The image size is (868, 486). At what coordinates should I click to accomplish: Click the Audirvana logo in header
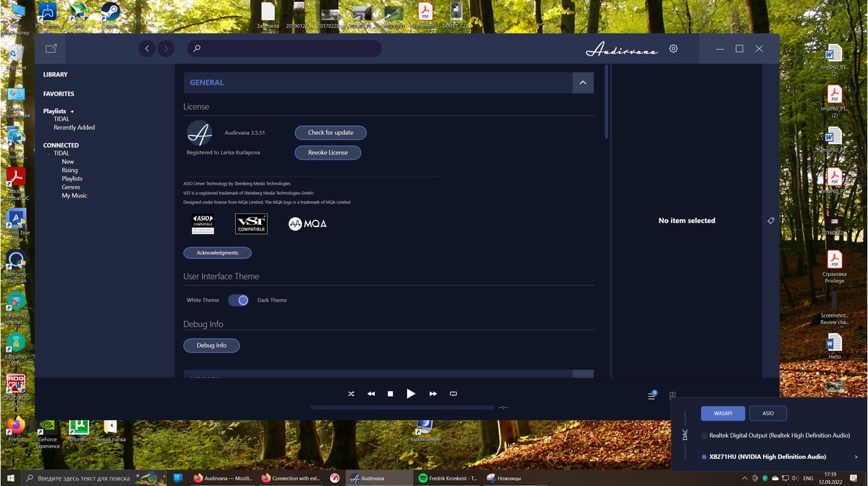(621, 49)
